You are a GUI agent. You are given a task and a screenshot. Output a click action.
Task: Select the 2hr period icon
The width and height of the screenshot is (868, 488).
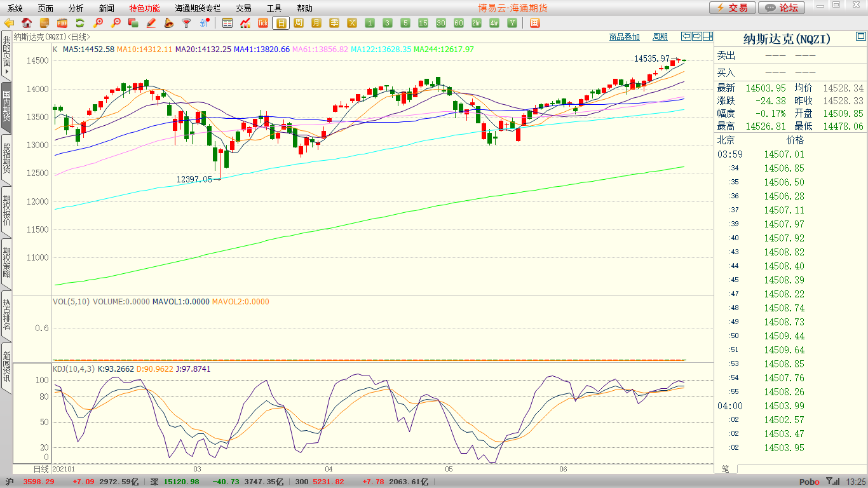click(x=477, y=23)
